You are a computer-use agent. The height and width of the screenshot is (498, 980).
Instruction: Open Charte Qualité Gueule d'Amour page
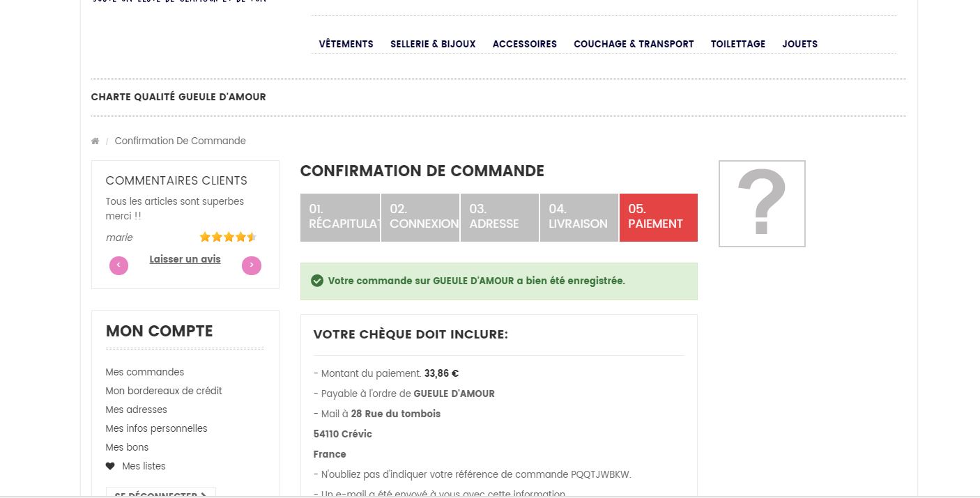178,97
